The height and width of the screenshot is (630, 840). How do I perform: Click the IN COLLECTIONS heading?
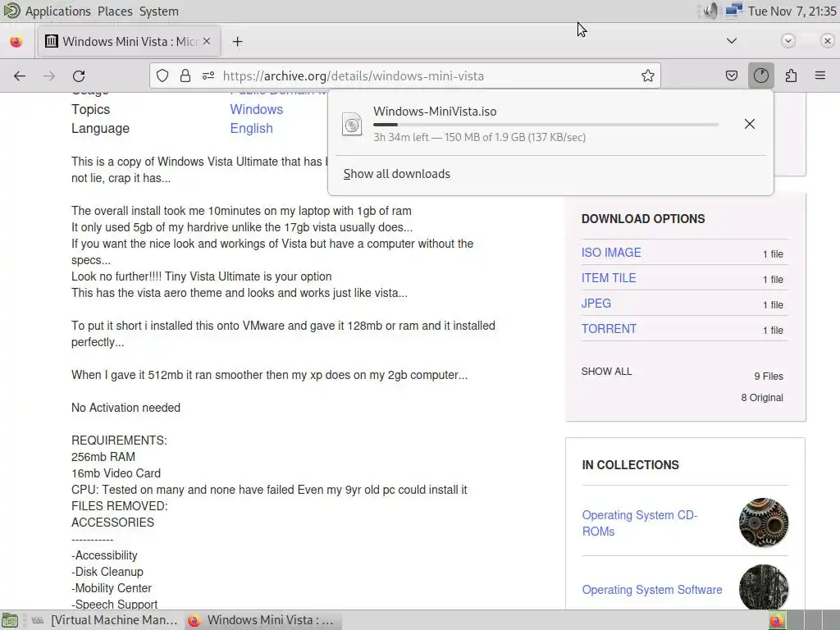point(631,465)
